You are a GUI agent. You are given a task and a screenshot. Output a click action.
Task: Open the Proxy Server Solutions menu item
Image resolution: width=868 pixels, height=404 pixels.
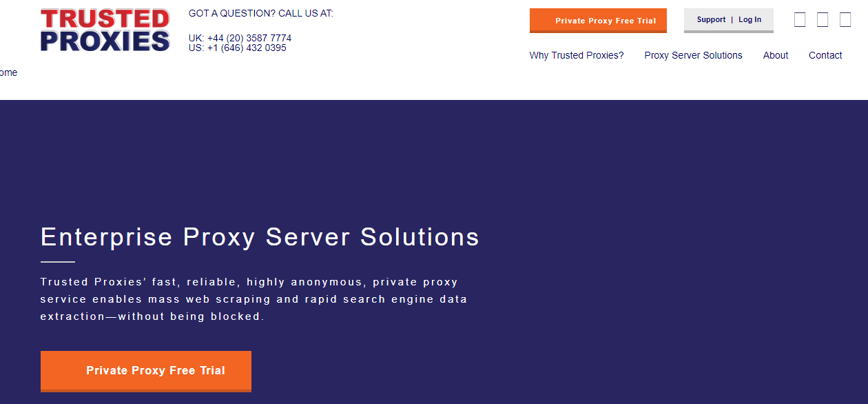(x=693, y=55)
